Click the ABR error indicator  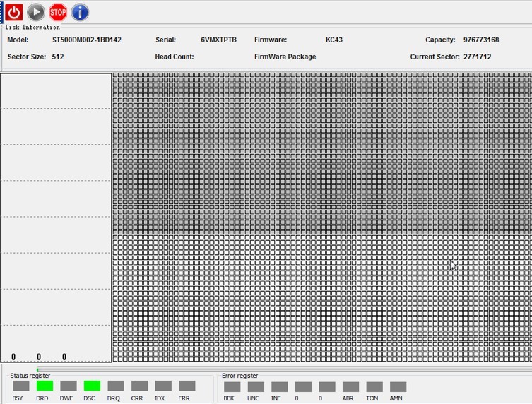pyautogui.click(x=350, y=387)
